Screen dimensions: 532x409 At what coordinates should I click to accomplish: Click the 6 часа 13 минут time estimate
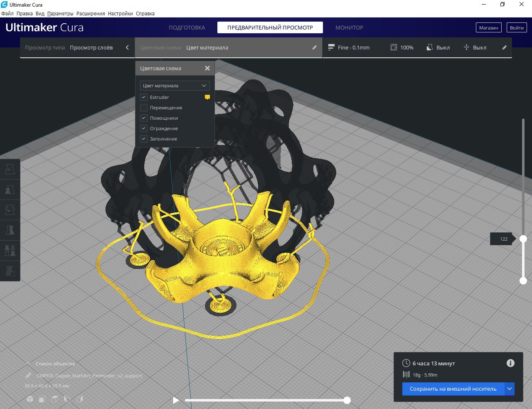pyautogui.click(x=433, y=363)
